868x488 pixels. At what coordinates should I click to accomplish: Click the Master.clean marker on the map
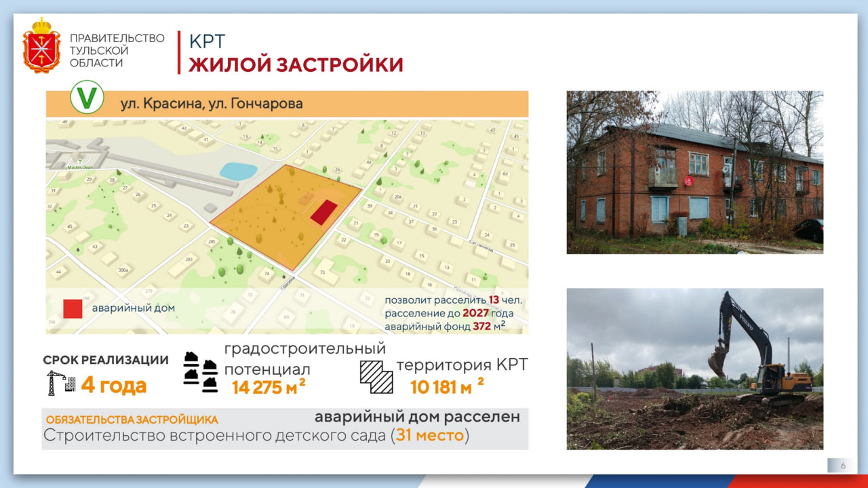coord(79,165)
